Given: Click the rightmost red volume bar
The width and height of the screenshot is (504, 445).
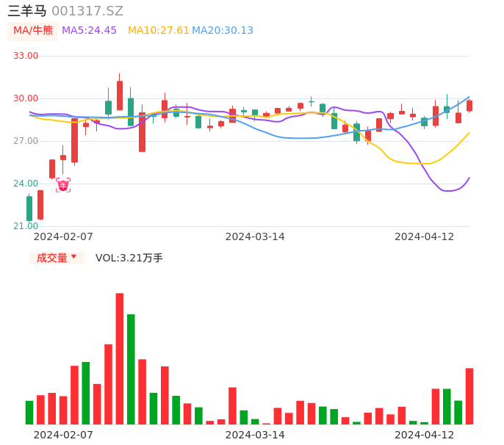Looking at the screenshot, I should tap(469, 396).
